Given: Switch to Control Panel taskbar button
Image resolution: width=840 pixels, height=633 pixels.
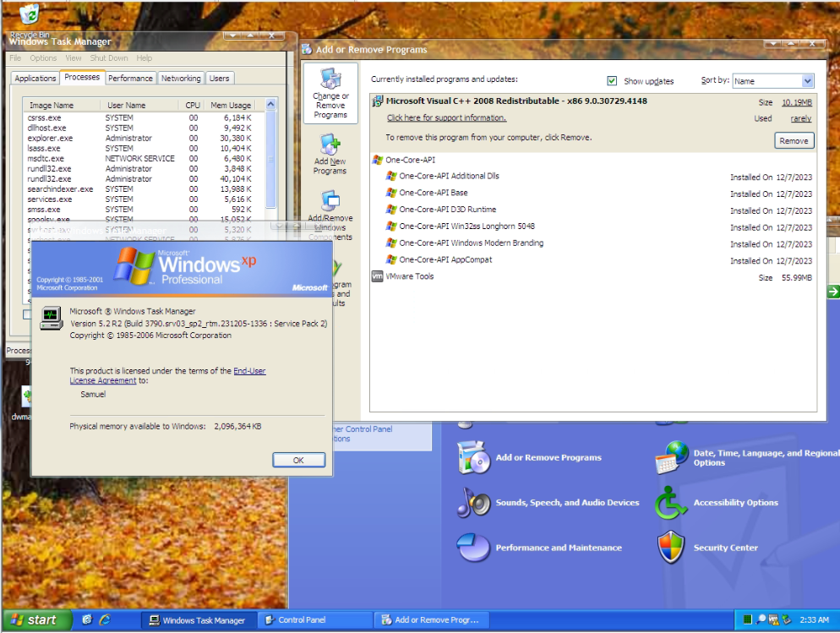Looking at the screenshot, I should pyautogui.click(x=315, y=619).
